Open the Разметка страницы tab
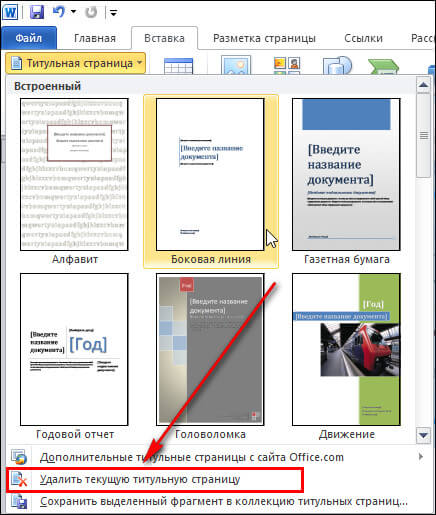 [x=264, y=38]
